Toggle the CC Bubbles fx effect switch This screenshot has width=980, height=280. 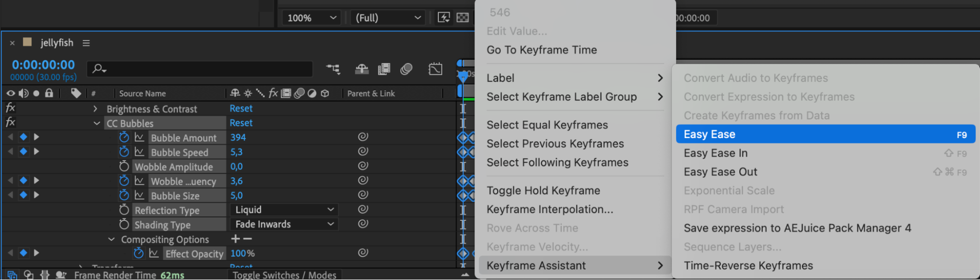10,122
